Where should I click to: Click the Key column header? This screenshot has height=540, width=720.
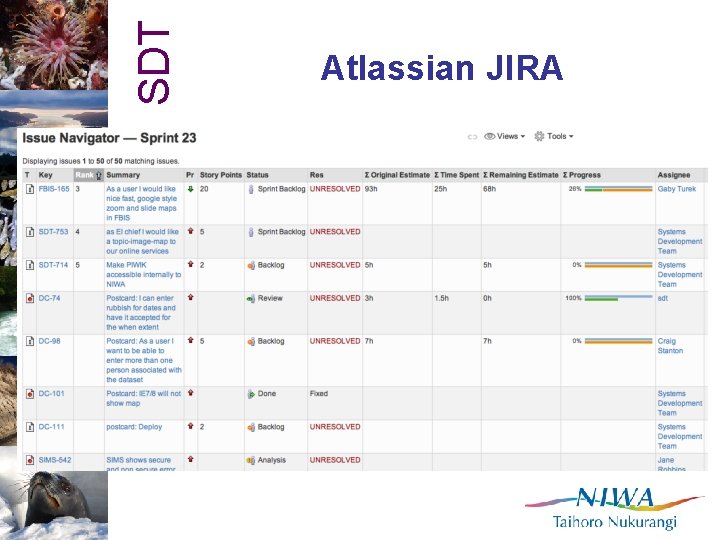(x=45, y=175)
